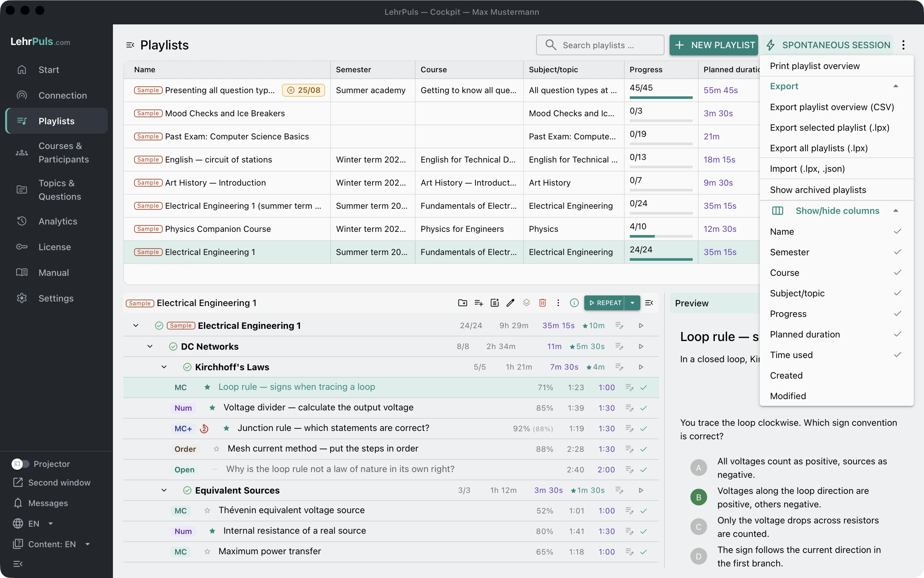Click the new question note icon

pos(494,303)
